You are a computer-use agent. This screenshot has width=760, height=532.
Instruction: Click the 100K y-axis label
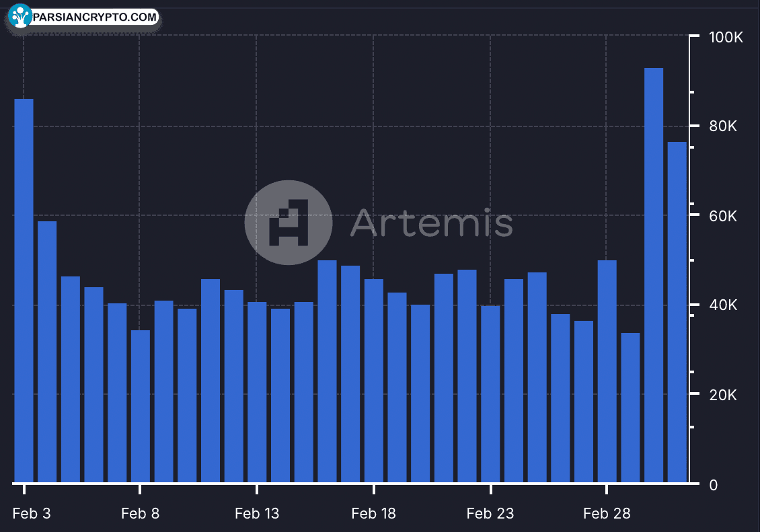pos(726,37)
